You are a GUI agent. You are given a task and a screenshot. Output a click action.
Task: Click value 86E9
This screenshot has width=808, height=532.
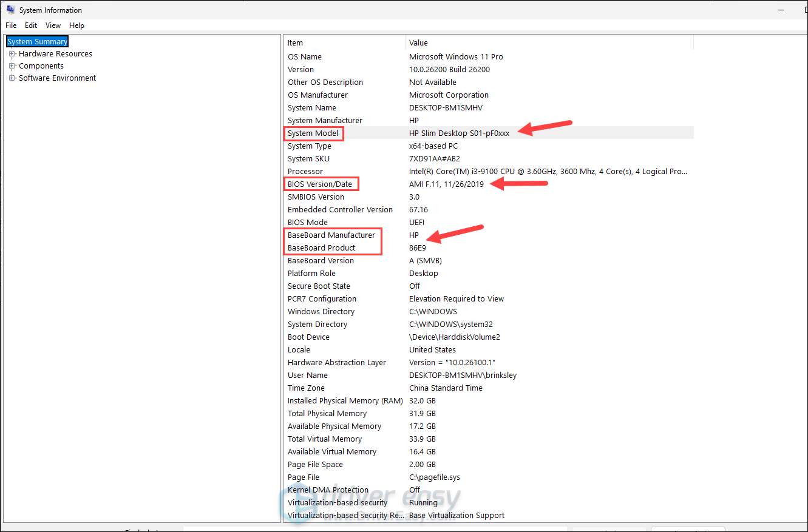(418, 247)
